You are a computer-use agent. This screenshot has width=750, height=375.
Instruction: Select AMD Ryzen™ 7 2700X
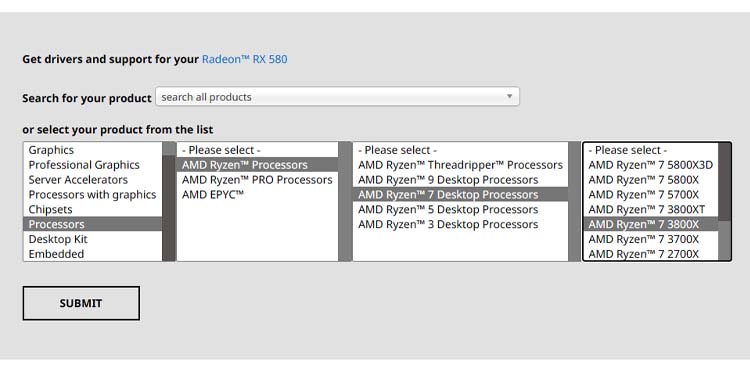coord(651,254)
